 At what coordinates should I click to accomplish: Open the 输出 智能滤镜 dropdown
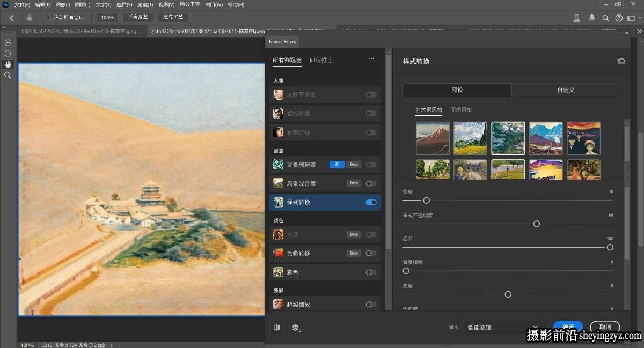(502, 327)
